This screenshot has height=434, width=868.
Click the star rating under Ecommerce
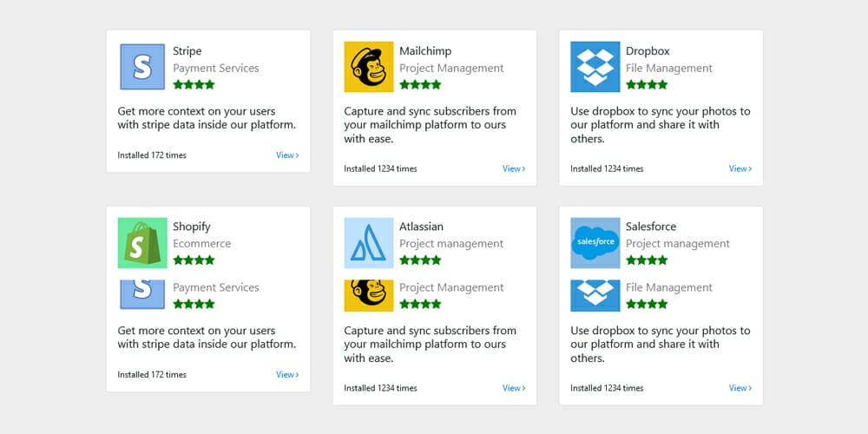coord(194,260)
